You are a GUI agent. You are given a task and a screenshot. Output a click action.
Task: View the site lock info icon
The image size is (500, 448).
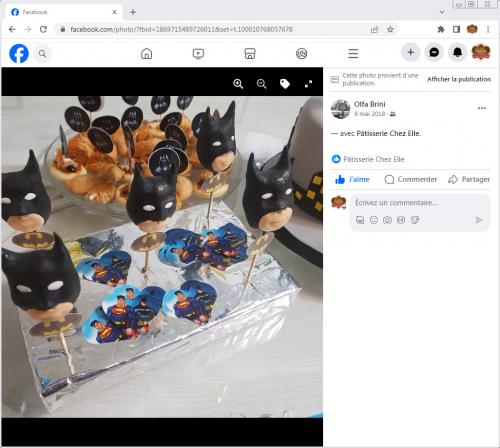[x=63, y=29]
